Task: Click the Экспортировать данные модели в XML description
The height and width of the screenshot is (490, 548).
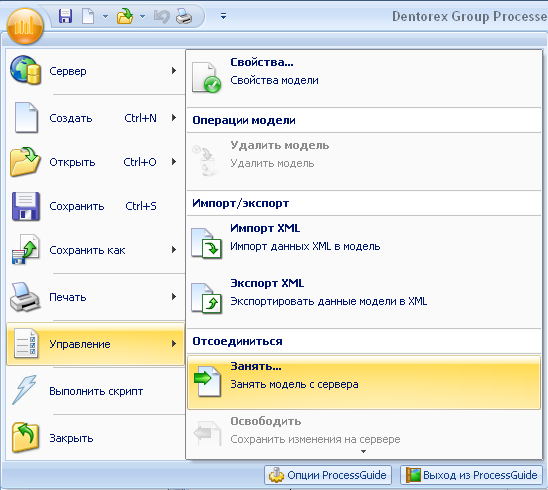Action: 329,301
